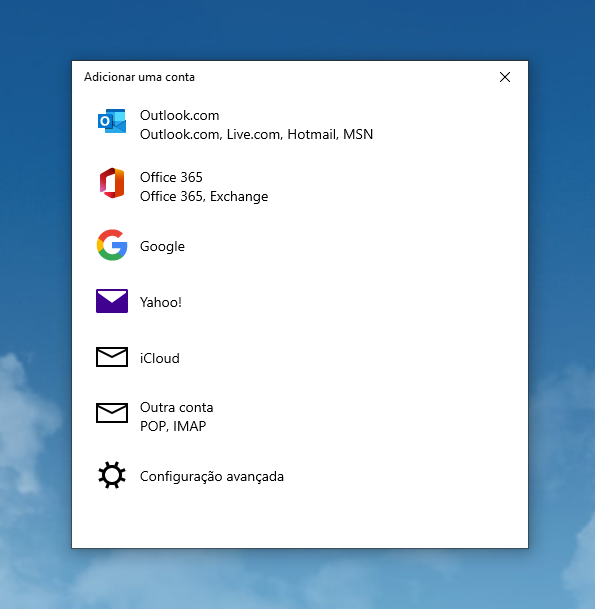
Task: Click the Adicionar uma conta title text
Action: (x=139, y=77)
